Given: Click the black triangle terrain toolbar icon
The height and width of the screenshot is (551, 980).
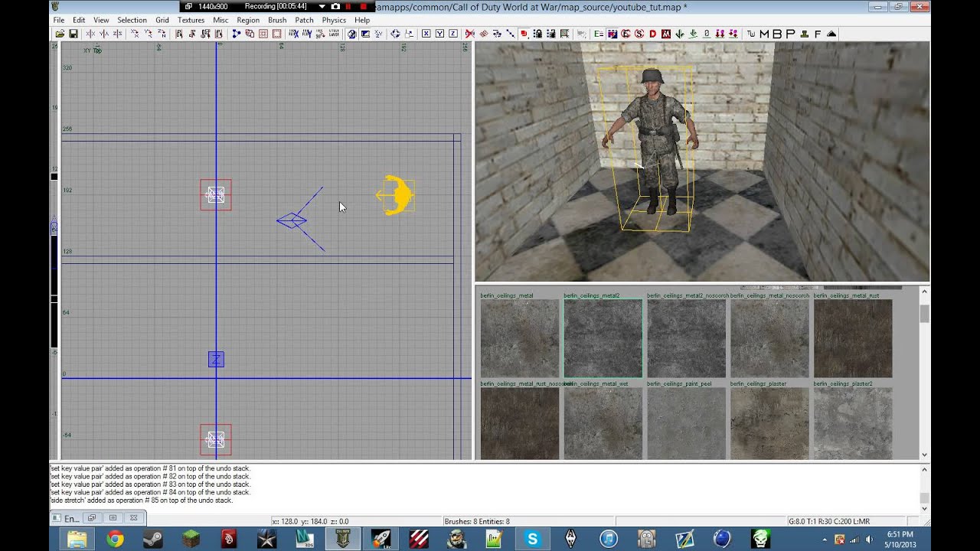Looking at the screenshot, I should tap(831, 34).
